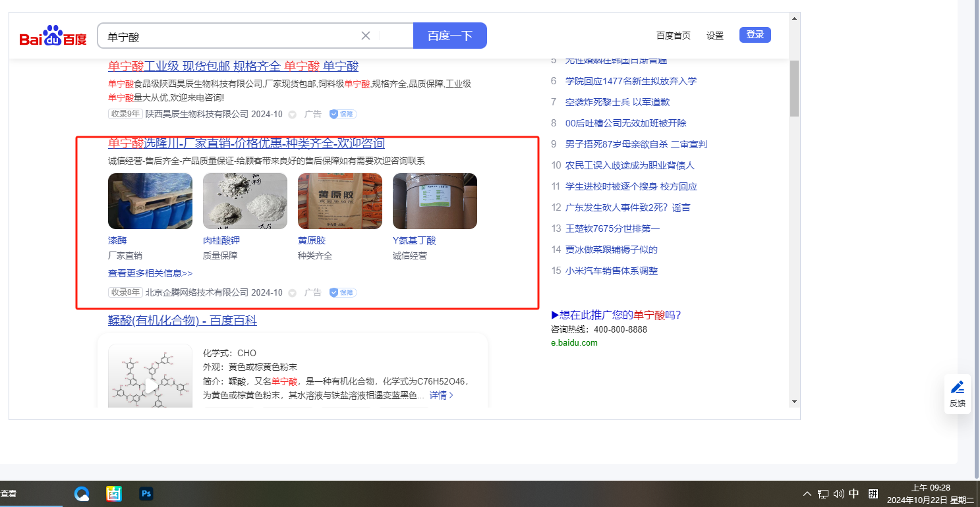The width and height of the screenshot is (980, 507).
Task: Click the page scrollbar down arrow
Action: [x=794, y=402]
